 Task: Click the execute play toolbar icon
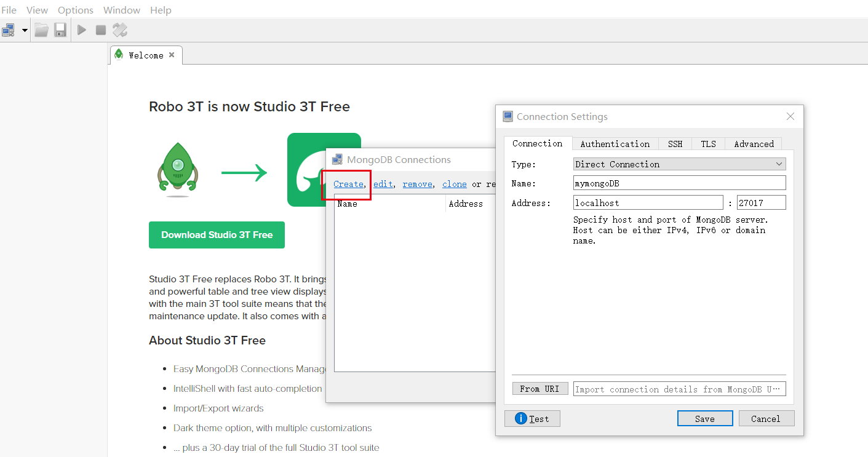(82, 30)
